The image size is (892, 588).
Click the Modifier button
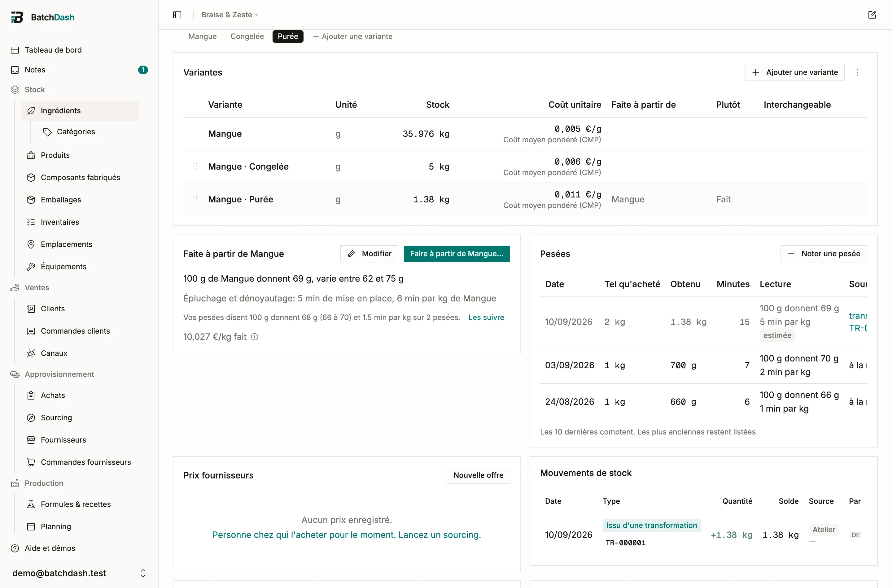369,254
